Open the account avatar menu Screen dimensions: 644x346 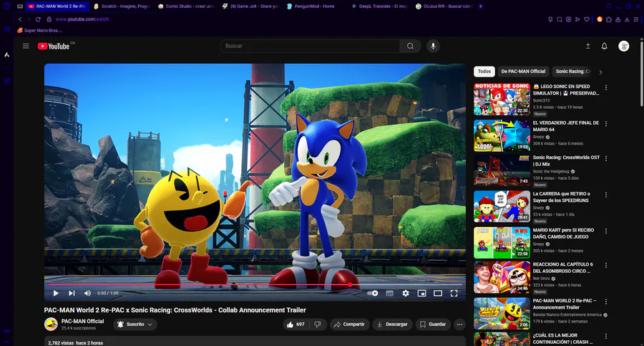(623, 46)
